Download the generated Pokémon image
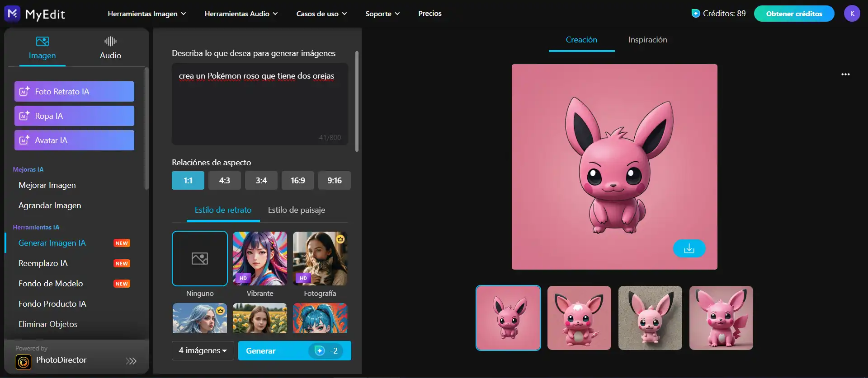 pyautogui.click(x=689, y=248)
